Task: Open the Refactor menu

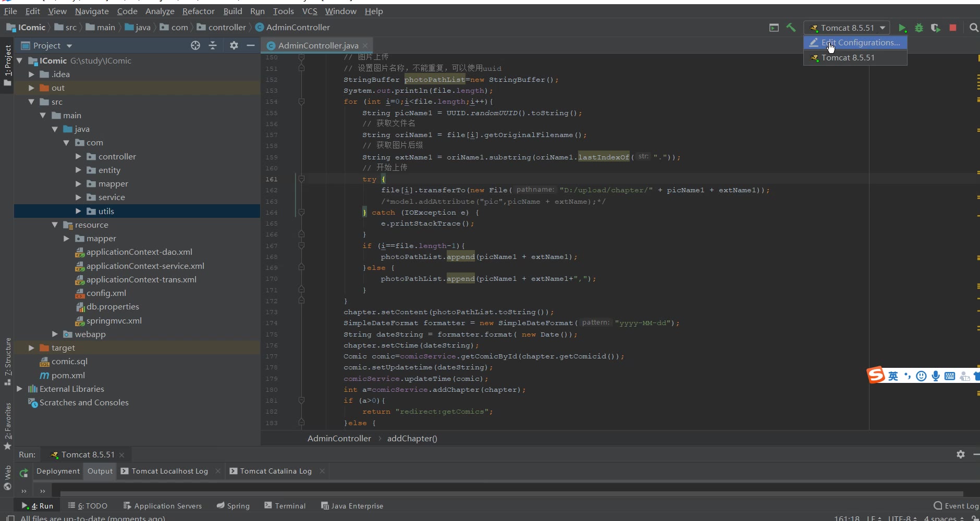Action: coord(198,11)
